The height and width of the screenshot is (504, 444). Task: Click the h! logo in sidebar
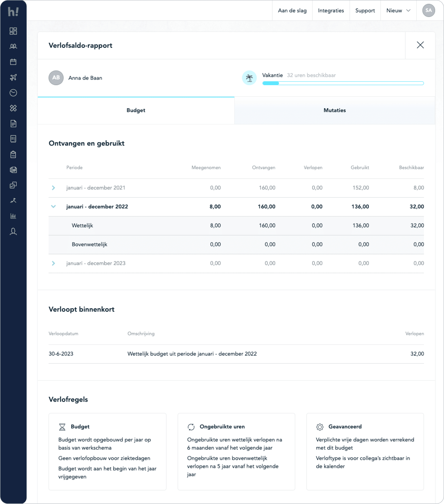pos(13,12)
